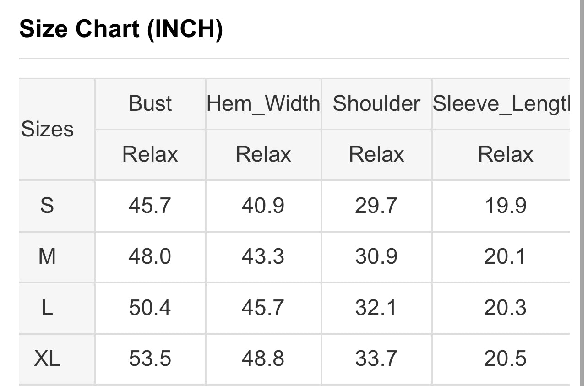This screenshot has height=386, width=588.
Task: Click the 32.1 shoulder measurement
Action: point(376,308)
